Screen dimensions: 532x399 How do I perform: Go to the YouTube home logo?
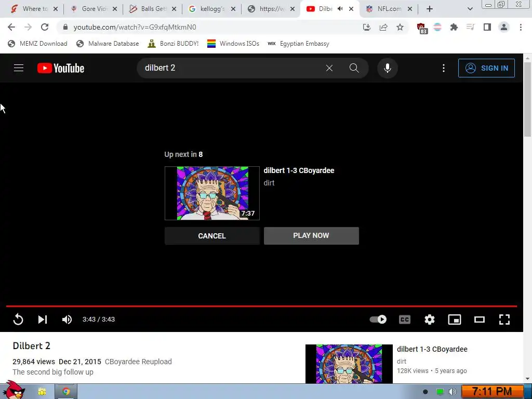[61, 68]
